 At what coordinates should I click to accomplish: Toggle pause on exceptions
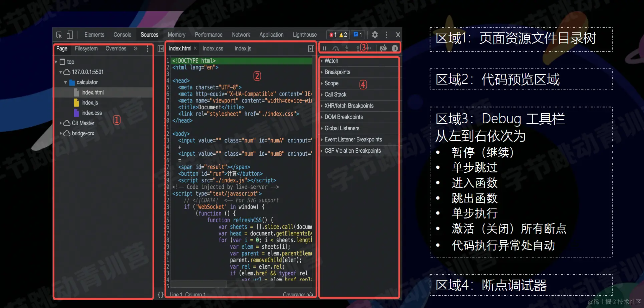pyautogui.click(x=395, y=48)
